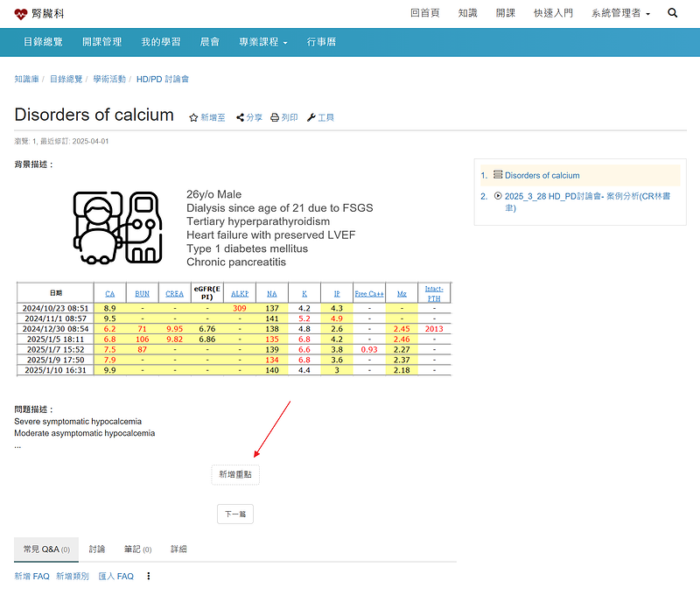Viewport: 700px width, 595px height.
Task: Expand the 系統管理者 dropdown
Action: [x=619, y=13]
